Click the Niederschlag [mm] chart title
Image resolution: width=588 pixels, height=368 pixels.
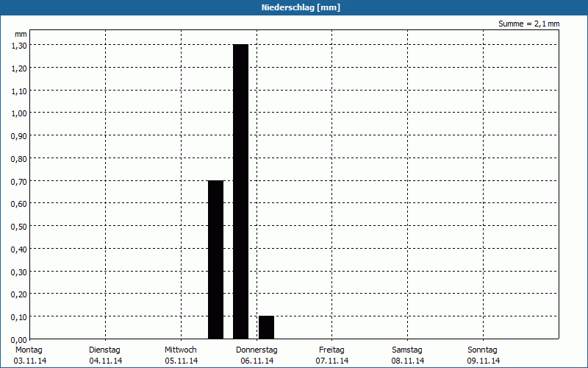click(301, 7)
